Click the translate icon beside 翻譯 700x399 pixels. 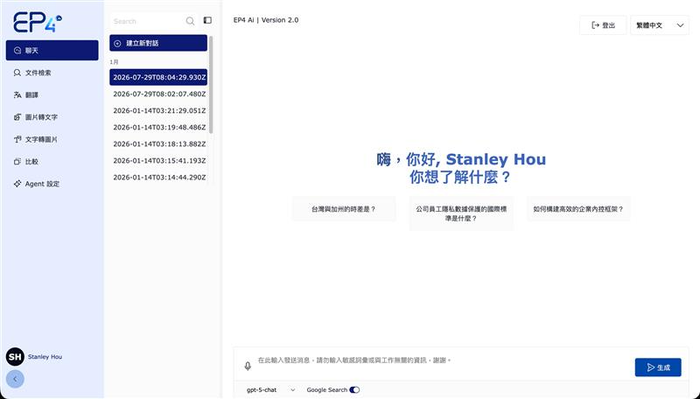click(x=17, y=95)
